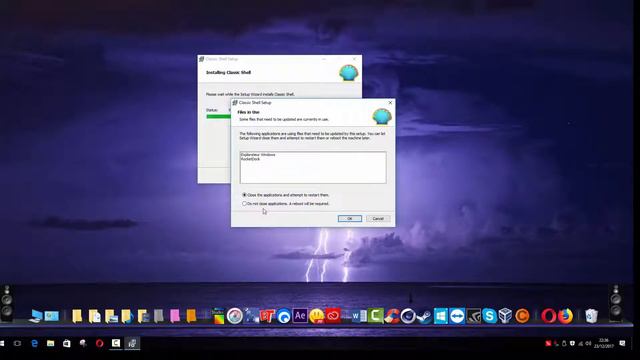Select 'Explorateur Windows' in the applications list
The width and height of the screenshot is (640, 360).
[x=258, y=155]
